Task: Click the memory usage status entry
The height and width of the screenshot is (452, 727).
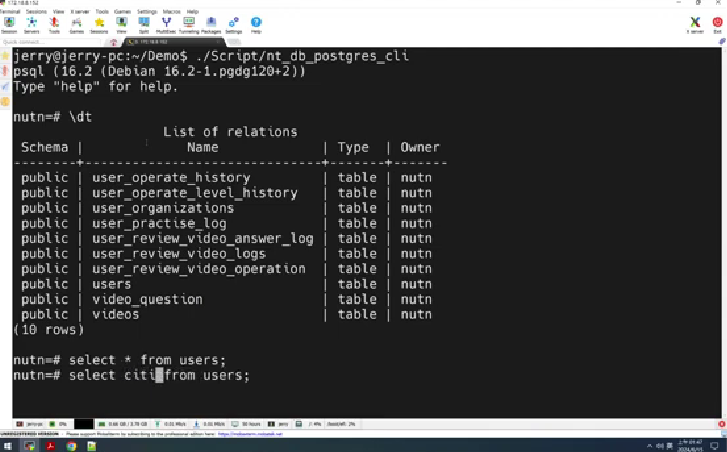Action: tap(123, 424)
